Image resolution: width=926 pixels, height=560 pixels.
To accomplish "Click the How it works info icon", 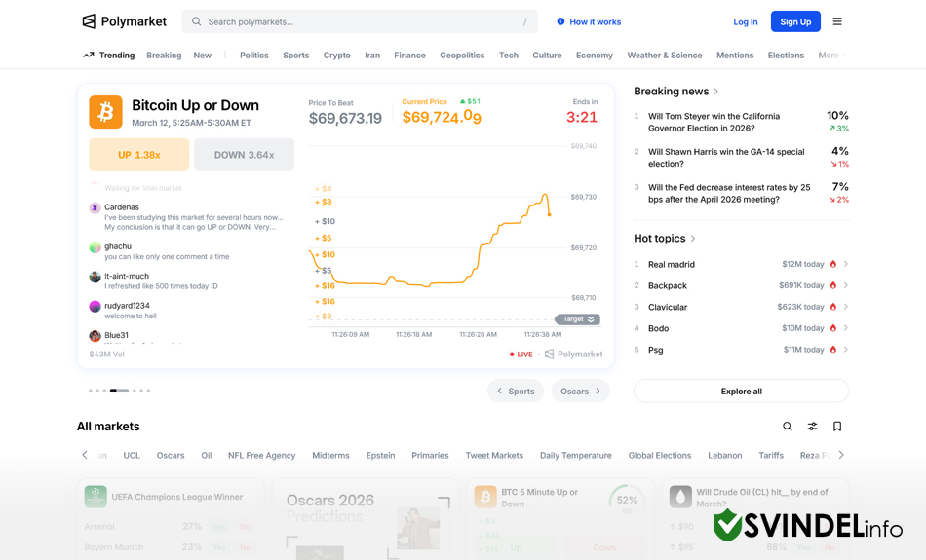I will [560, 21].
